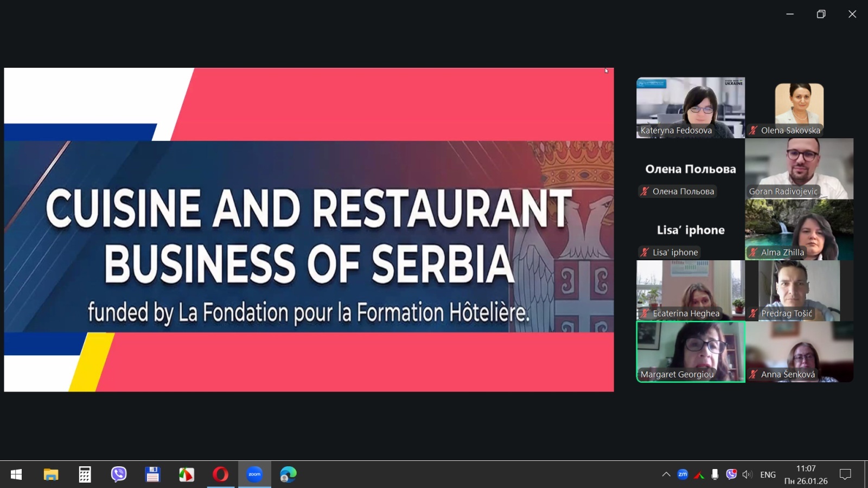Launch Viber from the taskbar

[x=119, y=474]
